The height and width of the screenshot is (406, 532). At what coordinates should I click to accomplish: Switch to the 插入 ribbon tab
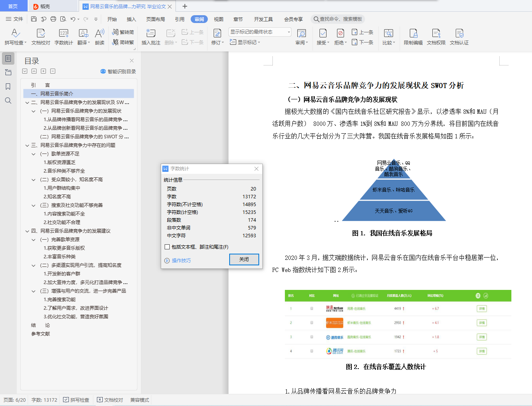(132, 19)
